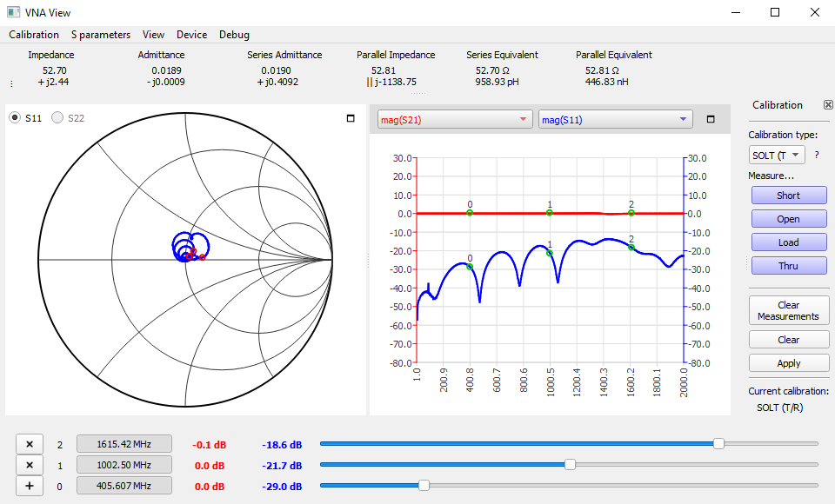The width and height of the screenshot is (835, 504).
Task: Open the Device menu
Action: point(191,35)
